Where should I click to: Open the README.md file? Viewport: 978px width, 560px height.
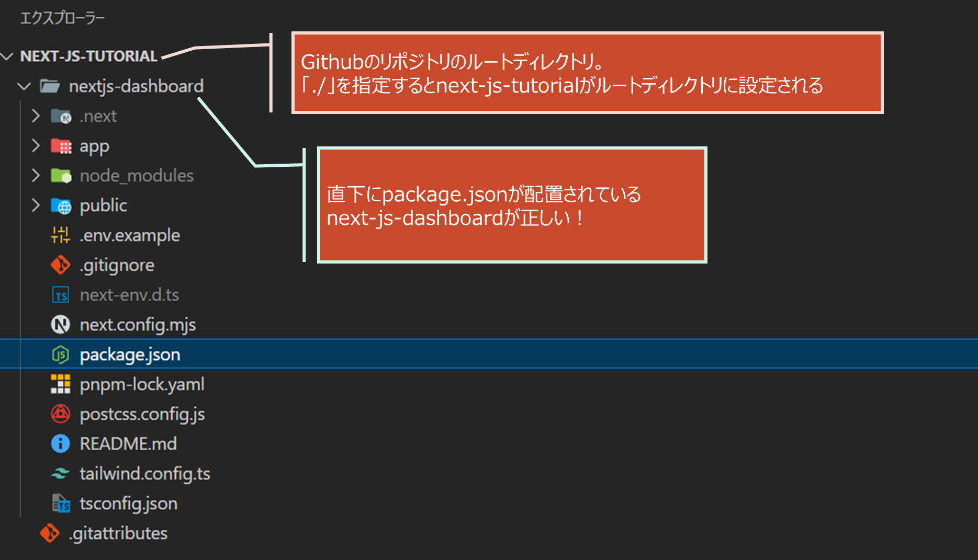click(x=128, y=443)
